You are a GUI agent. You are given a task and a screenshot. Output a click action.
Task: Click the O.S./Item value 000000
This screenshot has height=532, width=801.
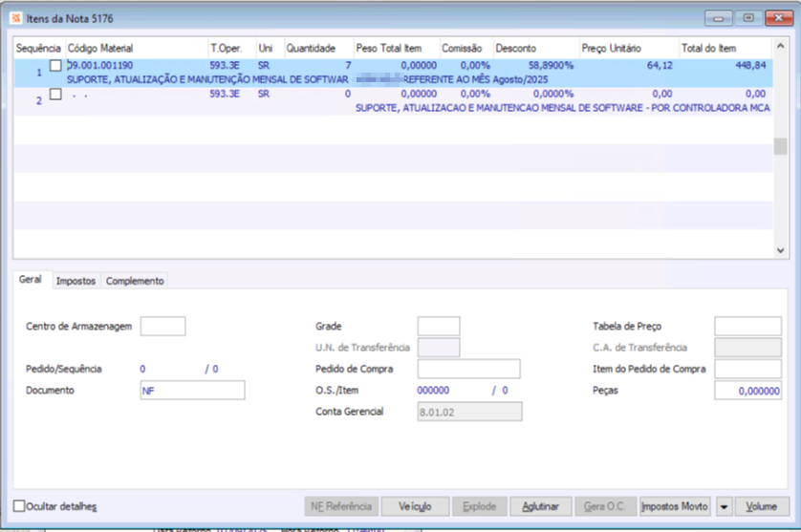[x=433, y=391]
